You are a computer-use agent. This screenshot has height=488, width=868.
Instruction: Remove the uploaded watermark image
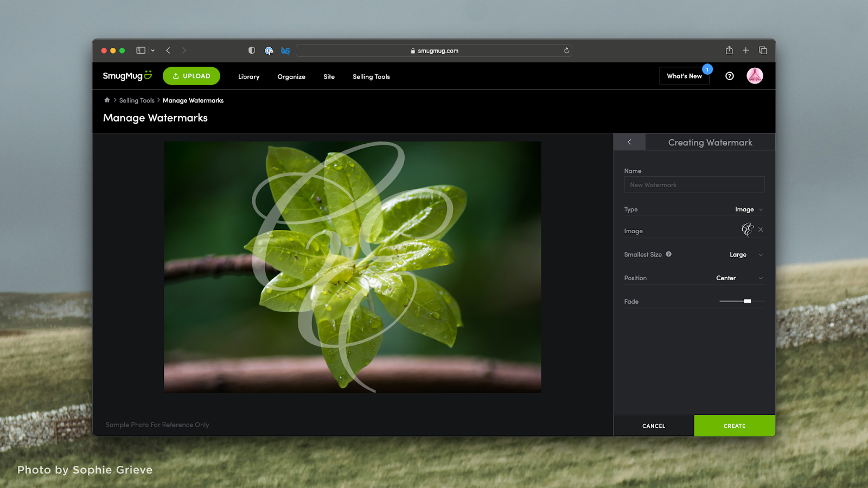pos(761,229)
